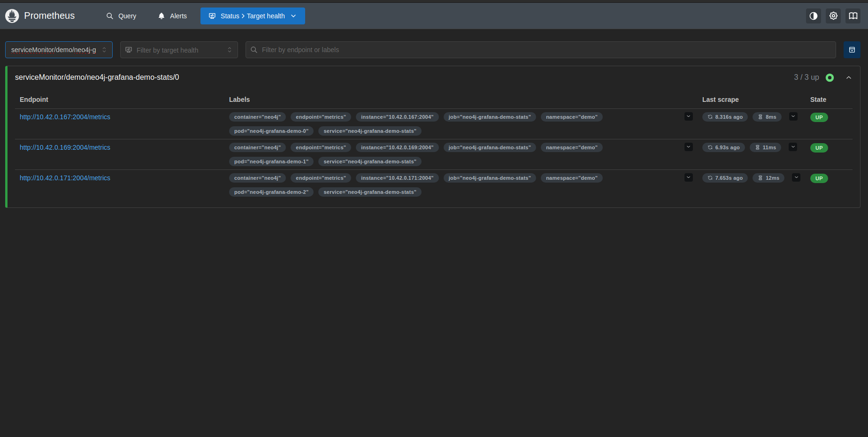Image resolution: width=868 pixels, height=437 pixels.
Task: Click the container="neo4j" label in the 10.42.0.171 row
Action: [x=257, y=178]
